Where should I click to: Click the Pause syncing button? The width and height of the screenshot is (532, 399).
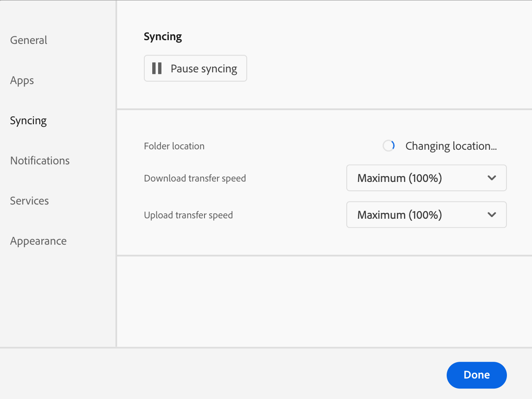coord(195,68)
